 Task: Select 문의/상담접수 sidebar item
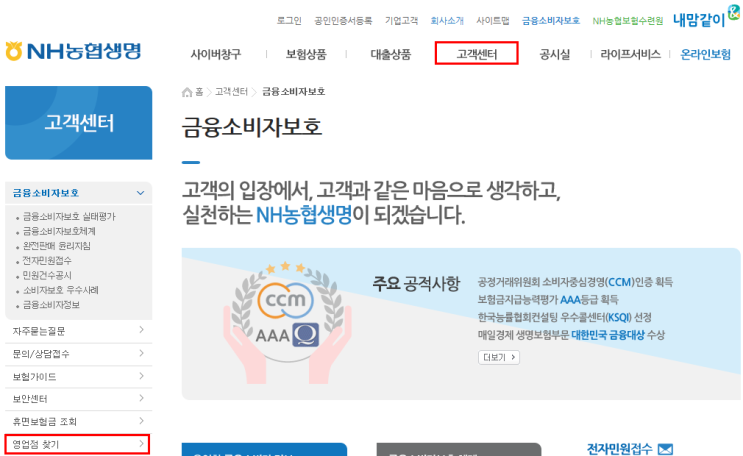79,354
